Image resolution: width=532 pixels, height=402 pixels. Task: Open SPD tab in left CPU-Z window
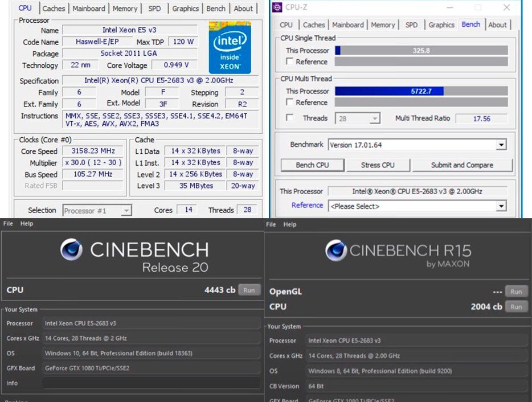point(154,9)
